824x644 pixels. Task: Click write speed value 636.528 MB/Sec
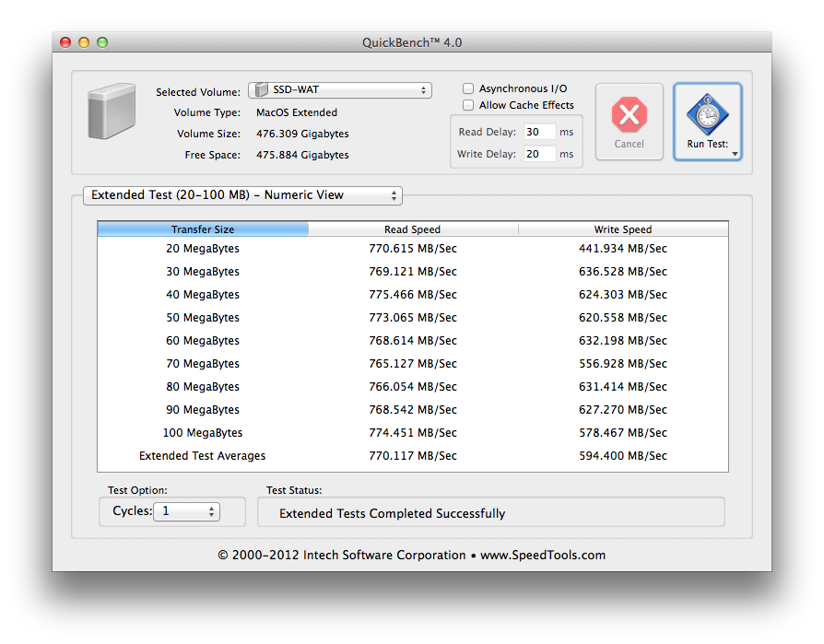coord(623,272)
